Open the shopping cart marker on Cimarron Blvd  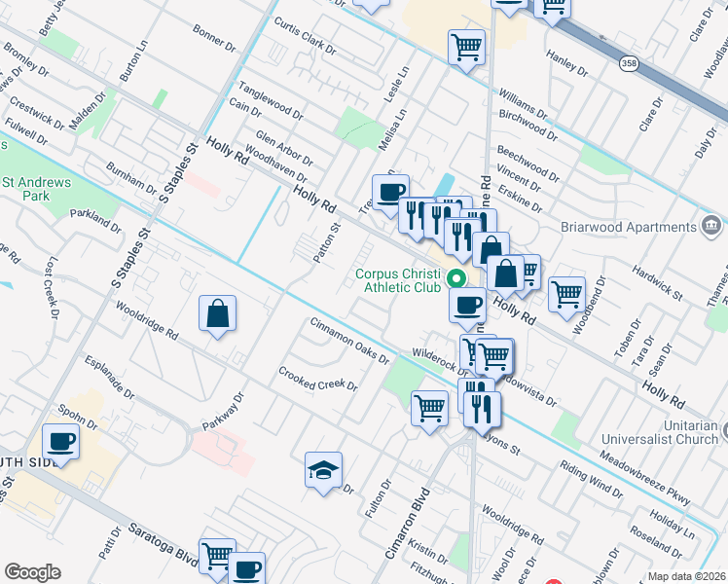coord(429,407)
